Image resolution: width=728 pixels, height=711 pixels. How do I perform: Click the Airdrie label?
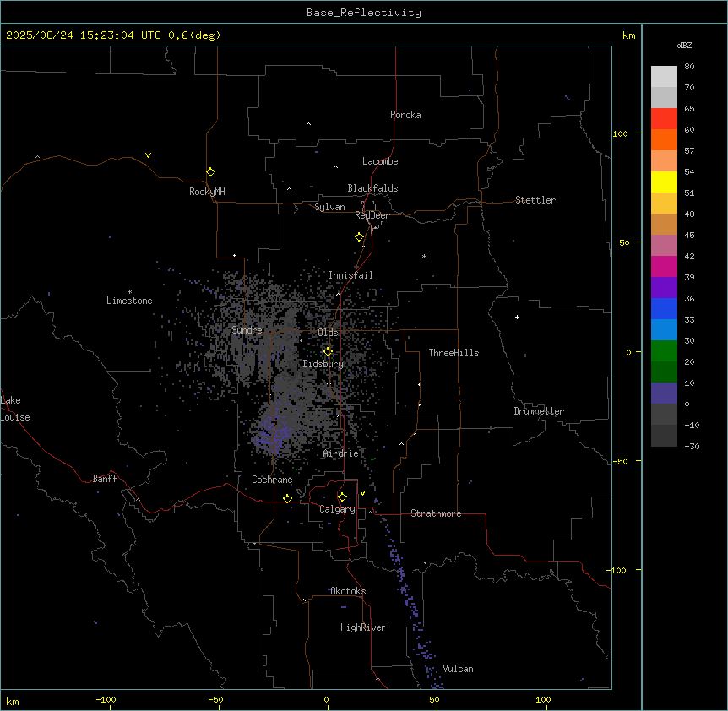(x=341, y=453)
